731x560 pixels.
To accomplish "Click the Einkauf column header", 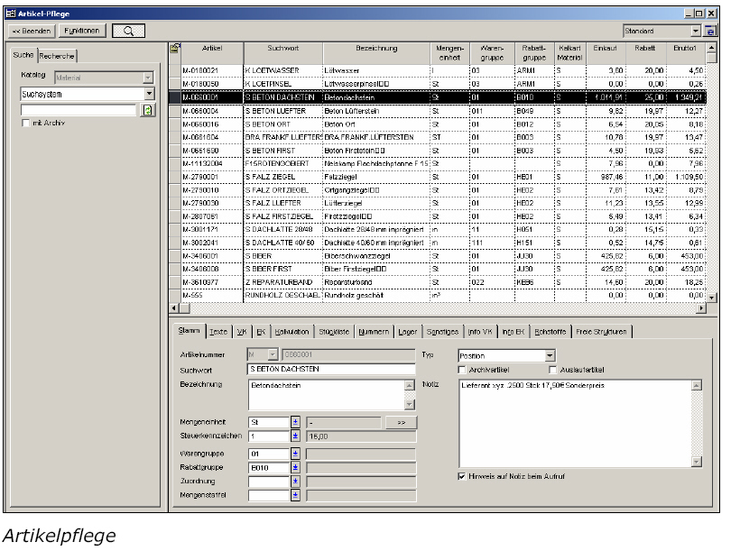I will [x=606, y=53].
